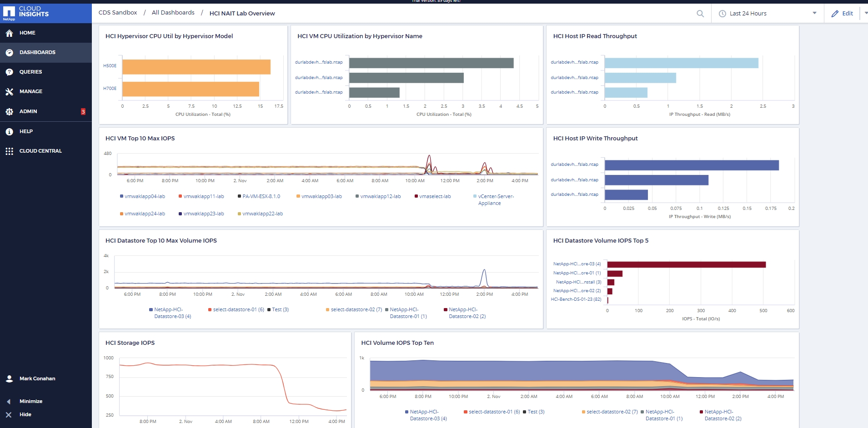Click the vmaselect-lab legend color marker
The image size is (868, 428).
(x=416, y=197)
